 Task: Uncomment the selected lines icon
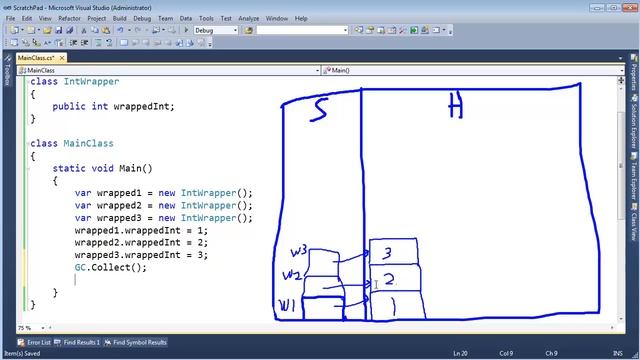[x=109, y=42]
